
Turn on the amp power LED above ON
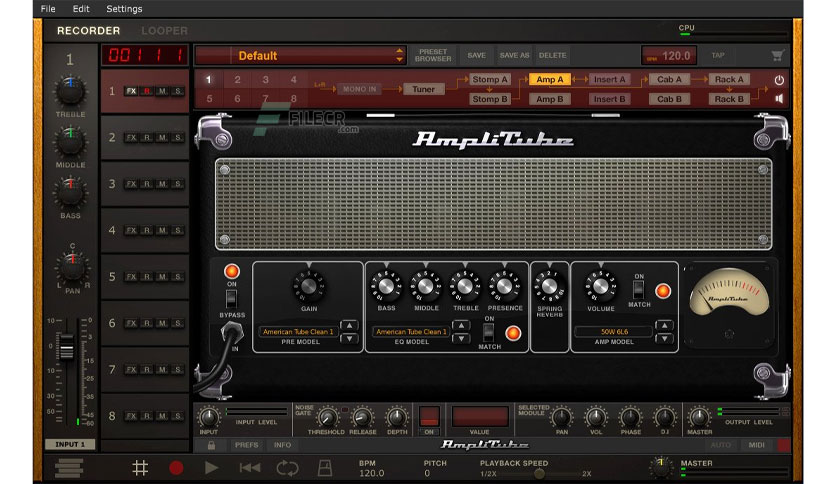click(231, 271)
